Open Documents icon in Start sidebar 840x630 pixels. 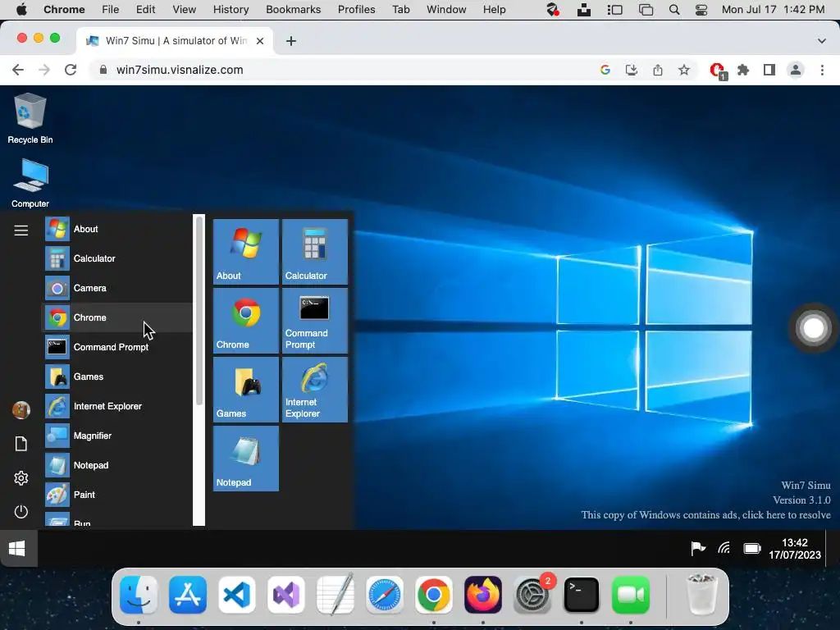point(21,444)
